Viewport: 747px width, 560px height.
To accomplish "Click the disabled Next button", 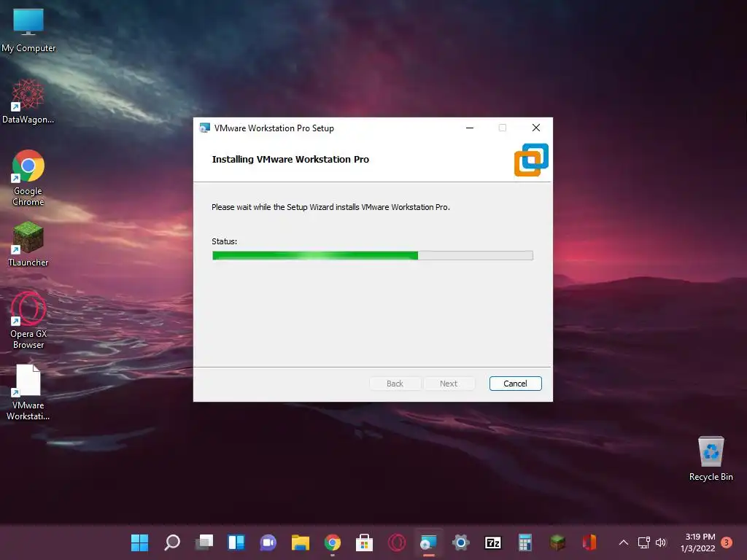I will tap(449, 384).
